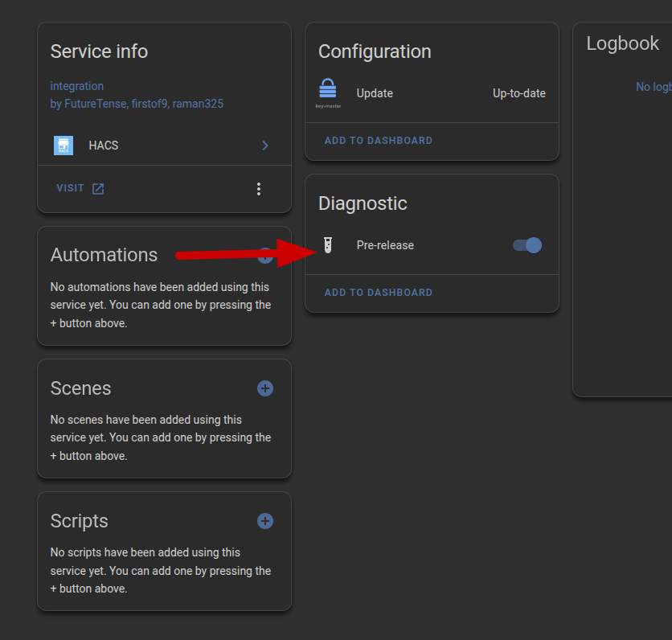Click the key-master lock icon
The width and height of the screenshot is (672, 640).
[x=328, y=92]
